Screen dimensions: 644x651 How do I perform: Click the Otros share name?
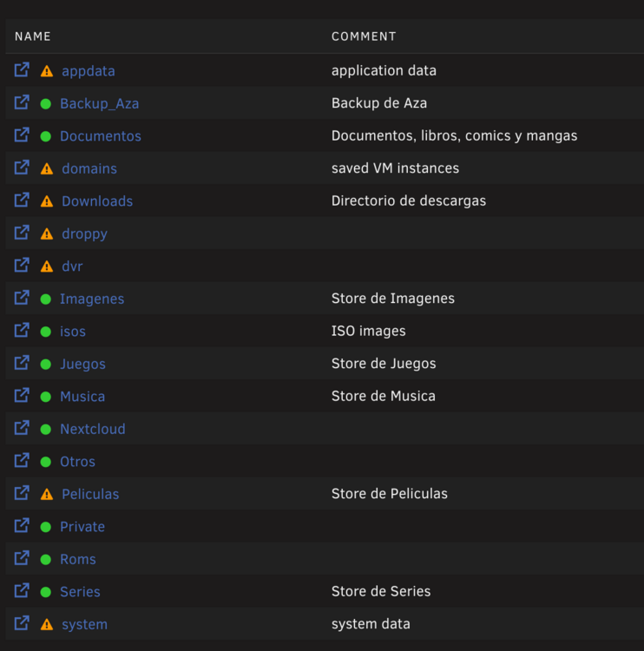pyautogui.click(x=77, y=462)
